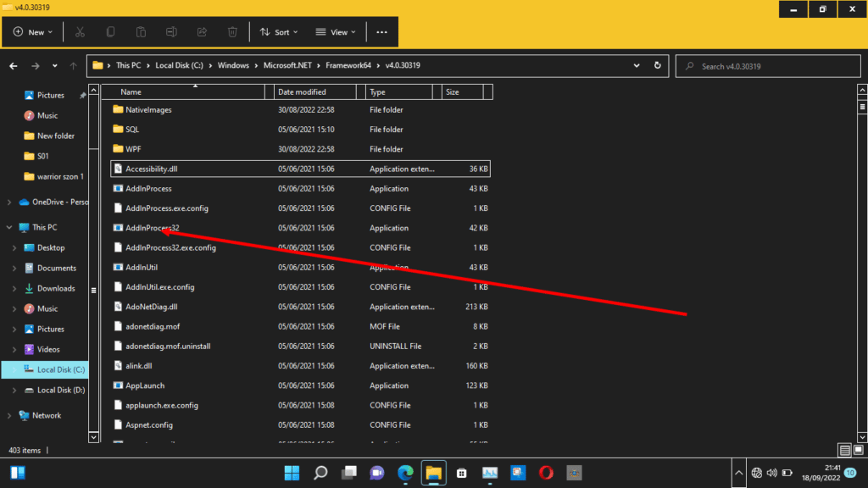Select Videos in navigation pane
Screen dimensions: 868x488
[48, 350]
